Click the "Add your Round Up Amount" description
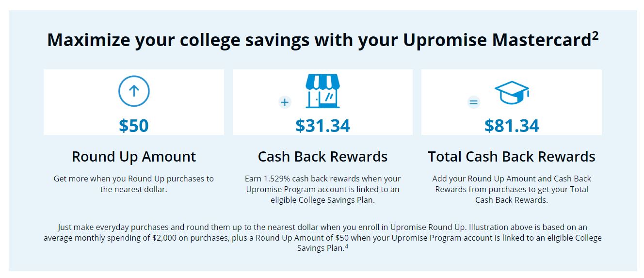This screenshot has width=644, height=278. (x=512, y=189)
